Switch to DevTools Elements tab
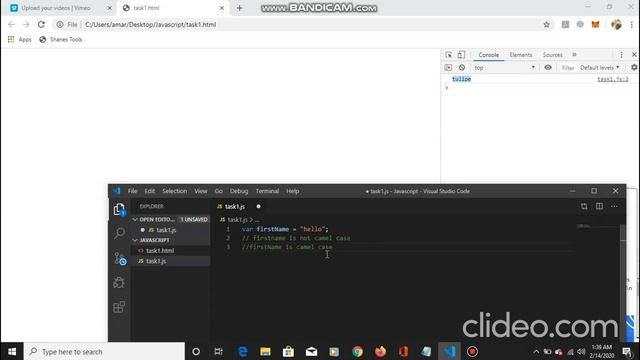Viewport: 640px width, 360px height. [x=520, y=55]
